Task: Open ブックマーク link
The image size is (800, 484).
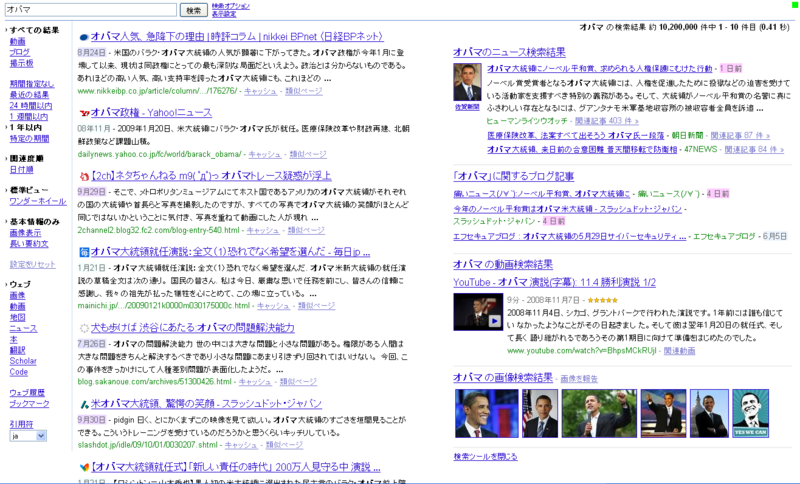Action: (30, 404)
